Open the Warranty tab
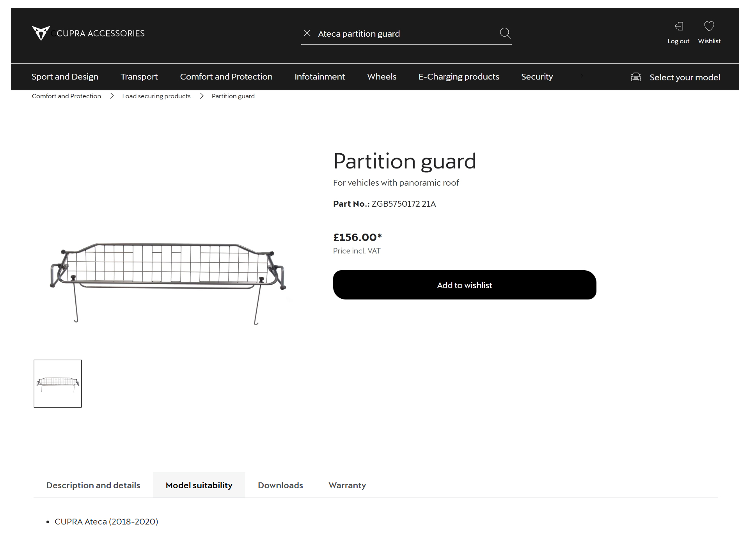Screen dimensions: 756x551 pyautogui.click(x=347, y=485)
